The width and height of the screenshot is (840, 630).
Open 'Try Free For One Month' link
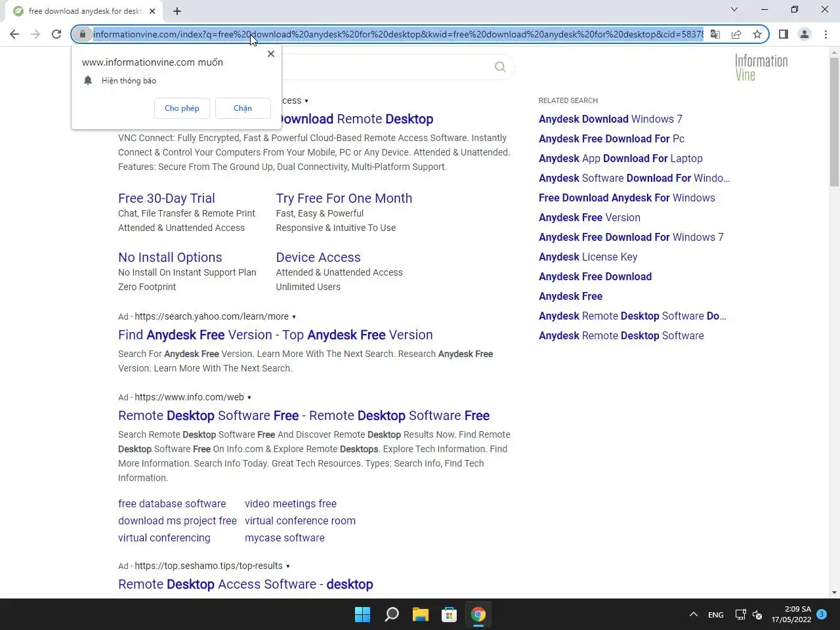[x=344, y=198]
